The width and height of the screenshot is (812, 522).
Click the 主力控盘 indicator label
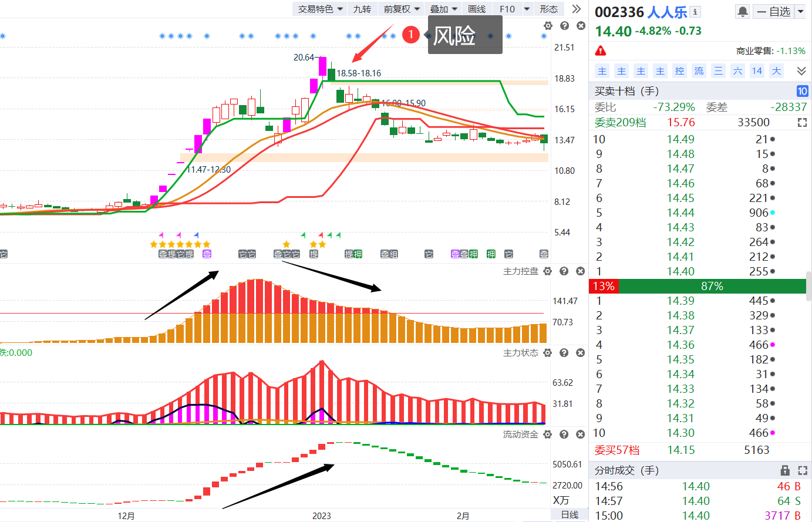click(x=521, y=271)
